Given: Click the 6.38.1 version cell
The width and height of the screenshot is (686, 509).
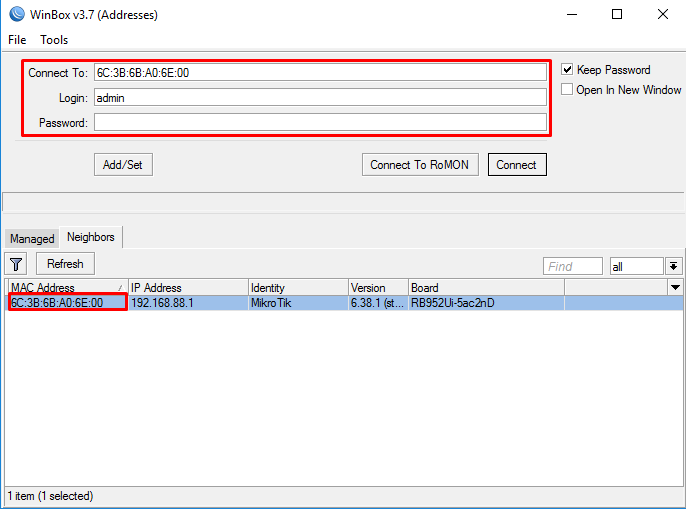Looking at the screenshot, I should point(378,303).
